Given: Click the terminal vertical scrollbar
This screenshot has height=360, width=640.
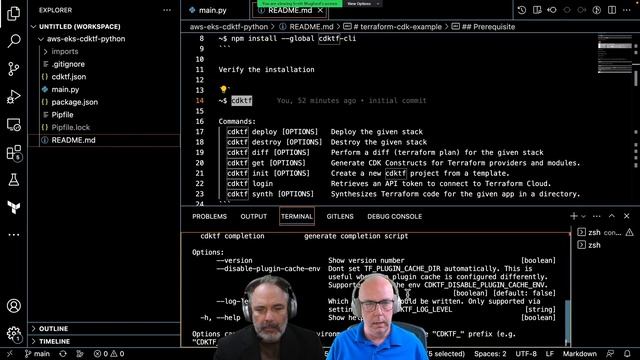Looking at the screenshot, I should pyautogui.click(x=567, y=322).
